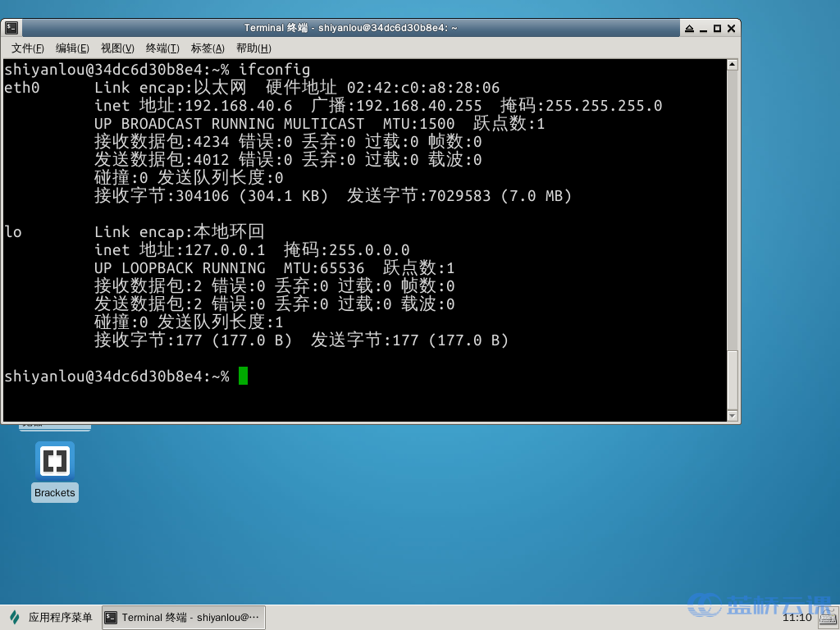
Task: Open the 标签 (Tabs) menu
Action: click(206, 48)
